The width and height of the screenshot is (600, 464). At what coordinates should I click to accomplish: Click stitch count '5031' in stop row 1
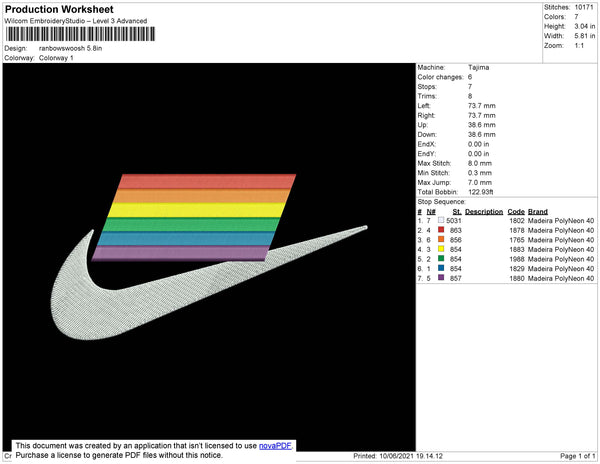click(x=454, y=221)
